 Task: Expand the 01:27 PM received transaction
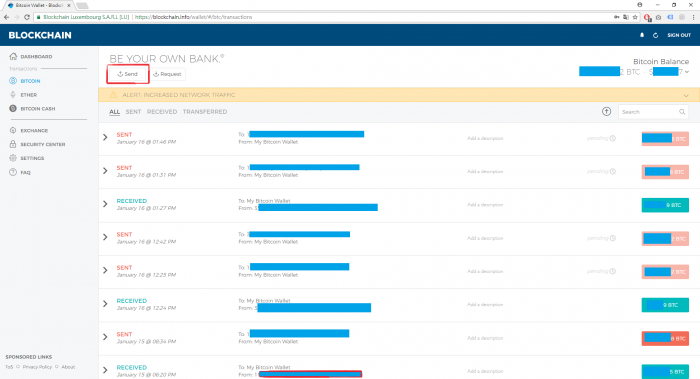tap(105, 204)
